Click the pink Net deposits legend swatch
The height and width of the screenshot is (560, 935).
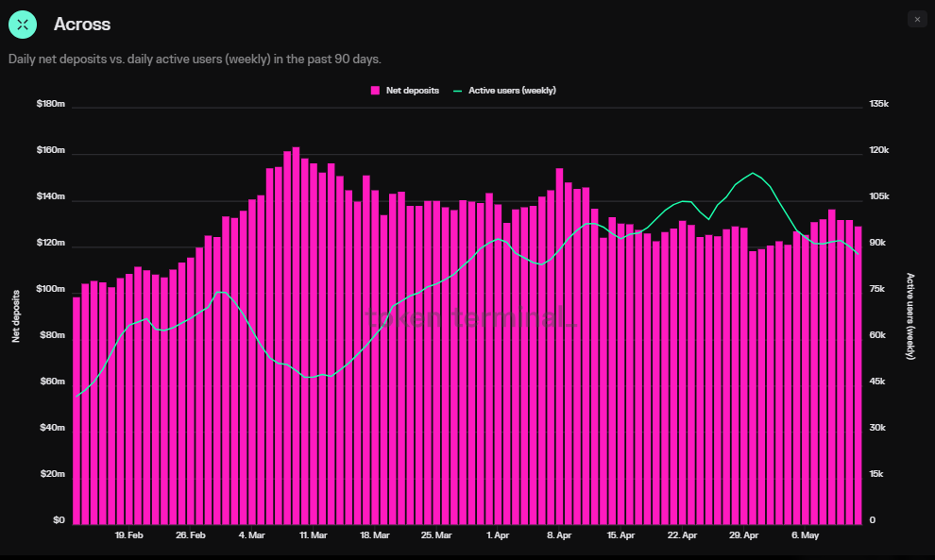pos(375,91)
